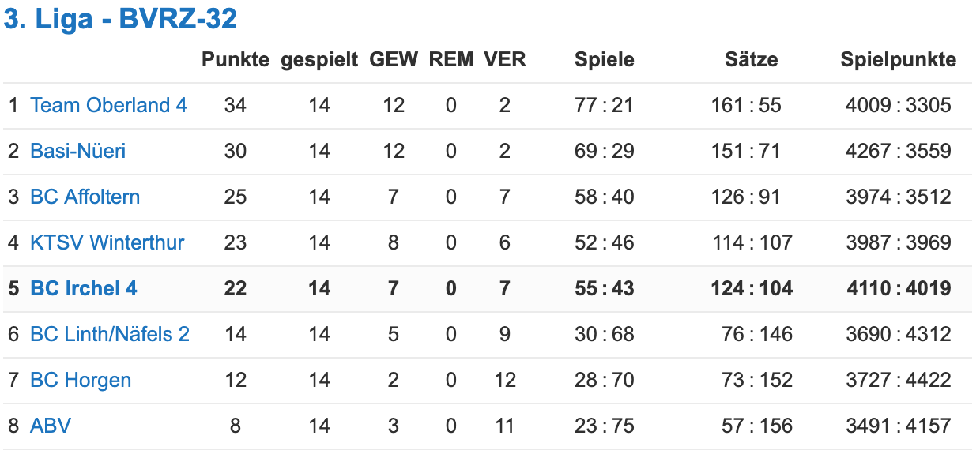Viewport: 980px width, 458px height.
Task: Click ABV Spiele result 23 : 75
Action: (x=605, y=426)
